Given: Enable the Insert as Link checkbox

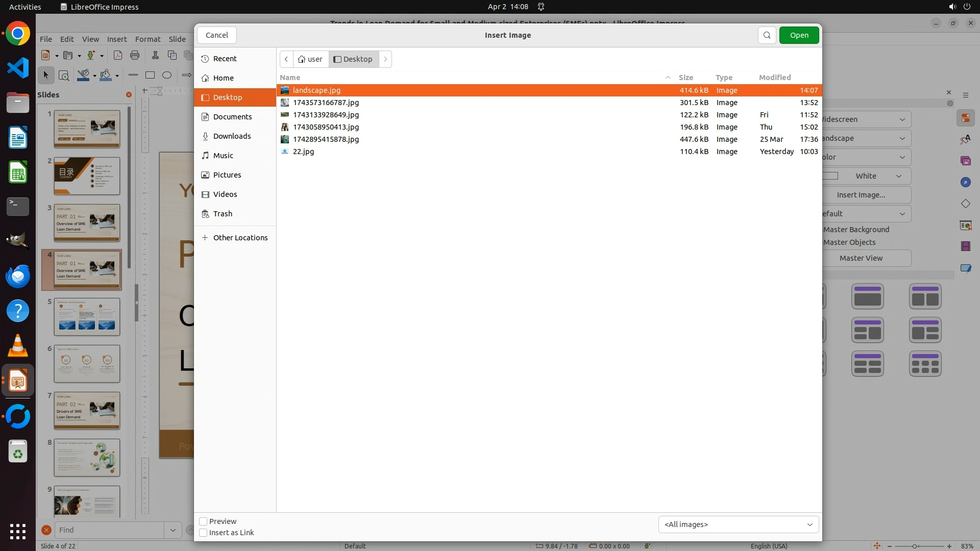Looking at the screenshot, I should coord(203,533).
